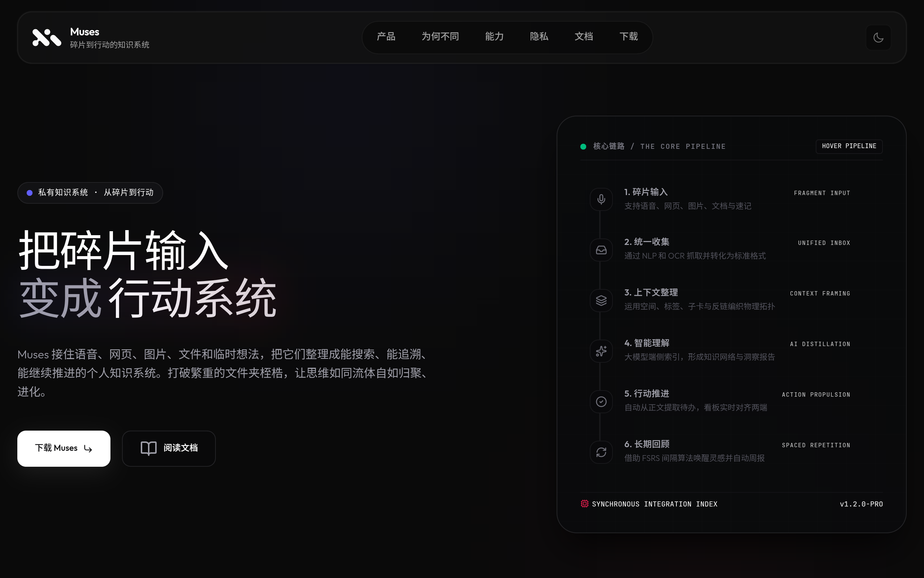
Task: Click the FRAGMENT INPUT label
Action: pyautogui.click(x=821, y=193)
